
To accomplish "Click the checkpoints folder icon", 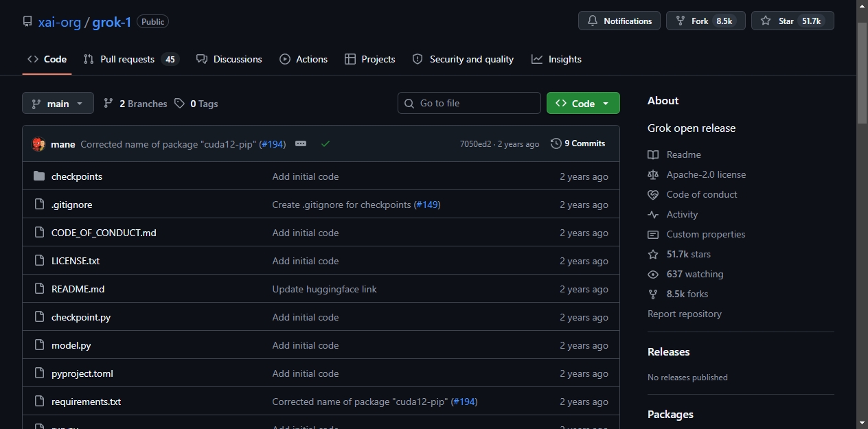I will tap(39, 176).
